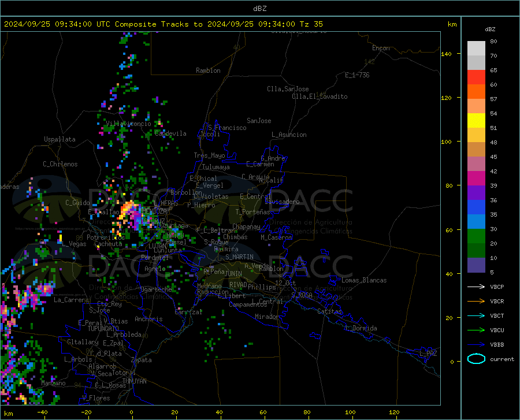The image size is (520, 420).
Task: Click the TUNUYAN map label
Action: [134, 381]
